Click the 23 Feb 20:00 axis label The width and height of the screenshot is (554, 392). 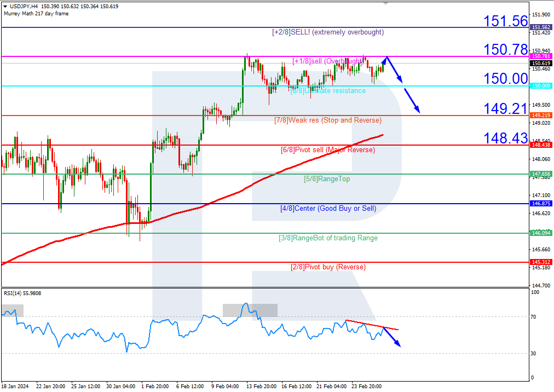pyautogui.click(x=368, y=386)
